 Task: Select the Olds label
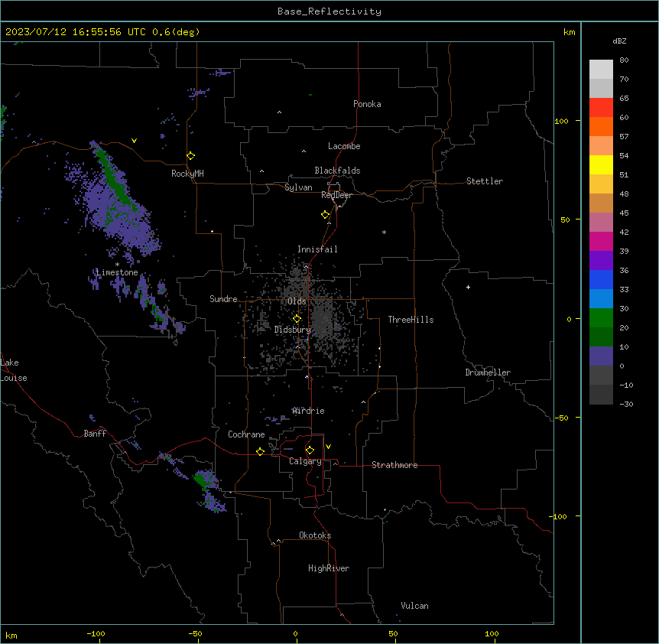pos(297,301)
